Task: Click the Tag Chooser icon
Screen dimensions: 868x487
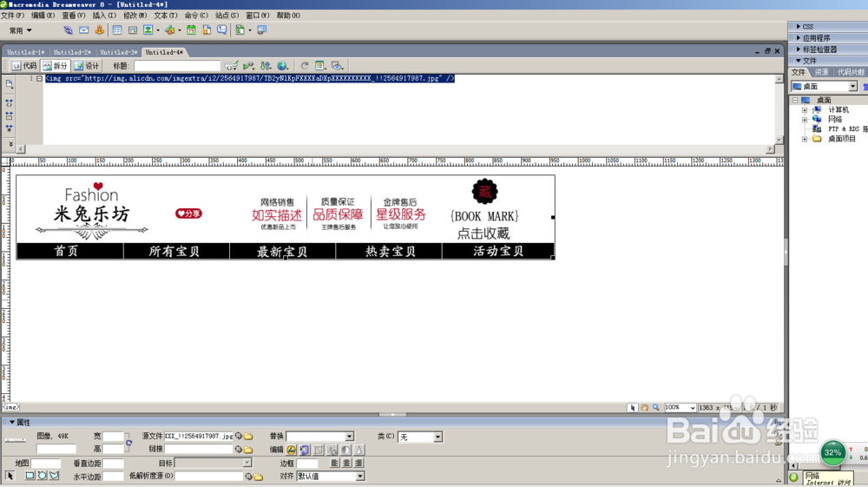Action: (262, 30)
